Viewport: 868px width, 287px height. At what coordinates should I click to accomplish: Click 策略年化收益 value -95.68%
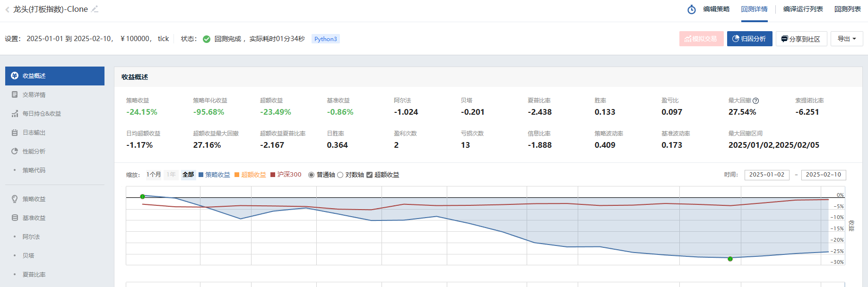tap(208, 112)
